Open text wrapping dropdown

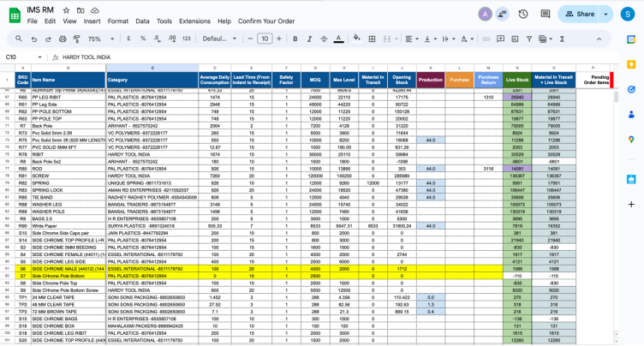point(449,39)
